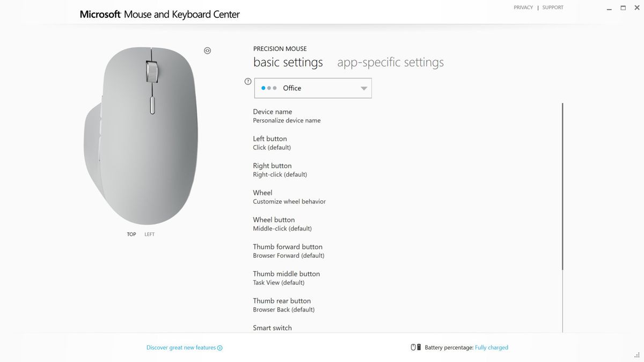Expand the Office dropdown arrow

pos(364,89)
